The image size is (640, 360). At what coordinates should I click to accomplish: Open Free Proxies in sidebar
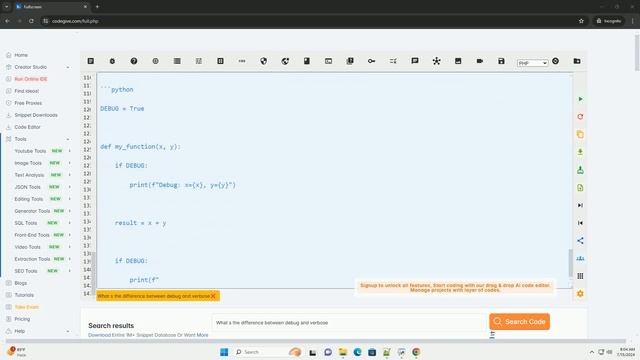point(28,103)
